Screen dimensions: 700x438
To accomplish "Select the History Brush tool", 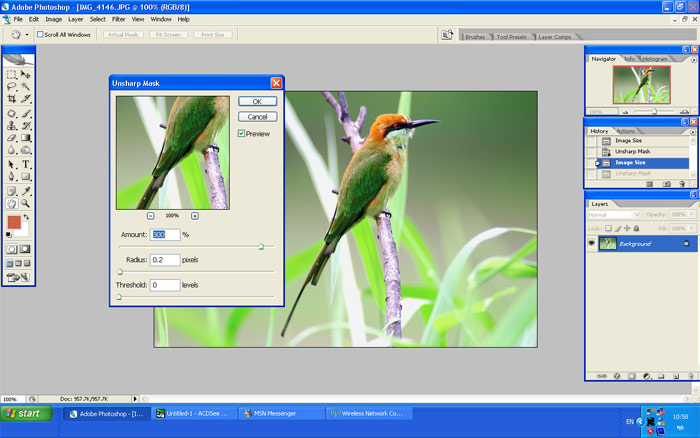I will 25,126.
